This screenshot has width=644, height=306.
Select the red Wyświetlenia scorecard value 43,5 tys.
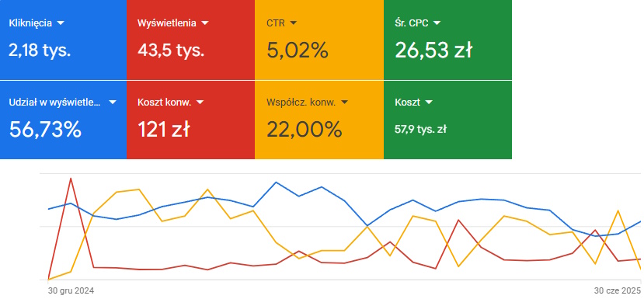point(171,50)
